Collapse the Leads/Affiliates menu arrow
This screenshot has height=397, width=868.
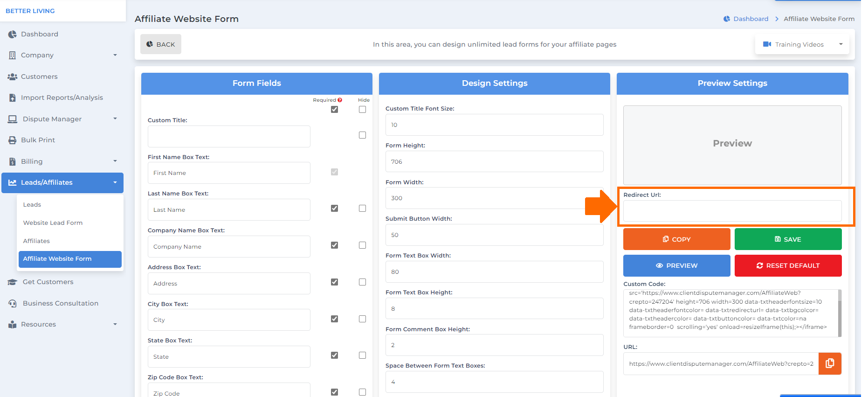click(x=115, y=182)
